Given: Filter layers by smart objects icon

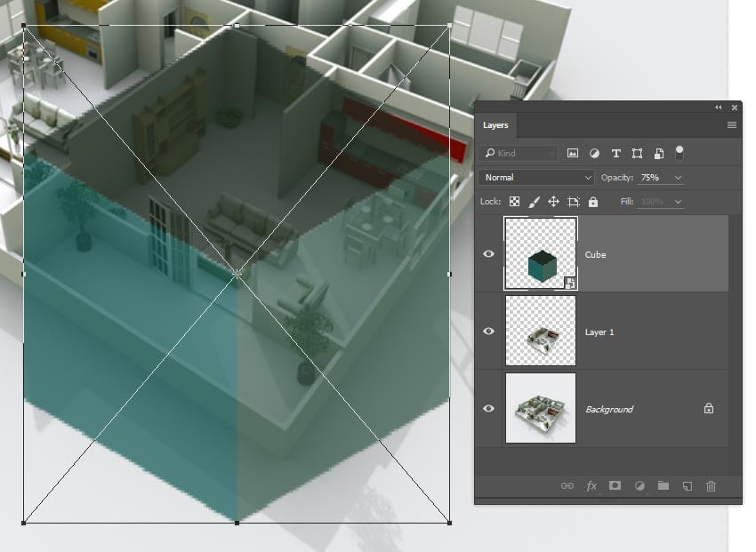Looking at the screenshot, I should point(658,153).
